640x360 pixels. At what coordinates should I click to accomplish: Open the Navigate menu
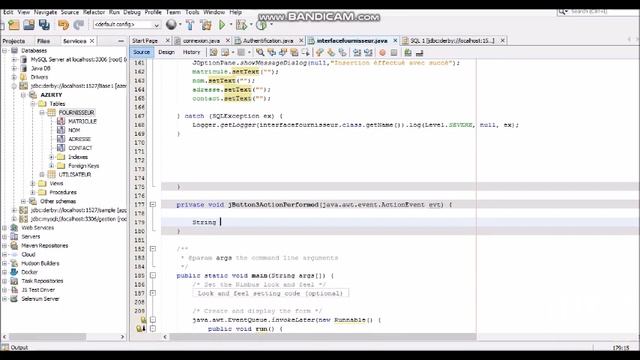pos(45,12)
